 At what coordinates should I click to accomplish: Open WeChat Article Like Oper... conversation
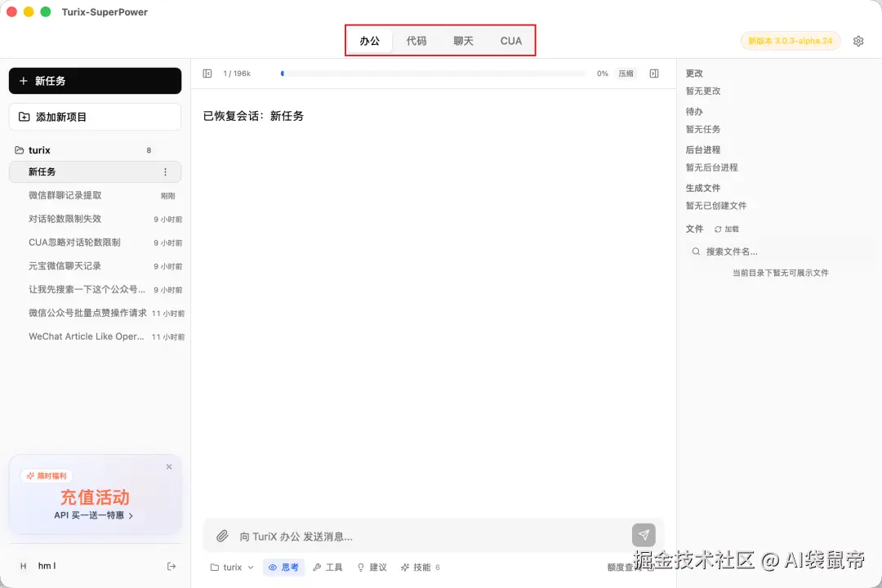pos(95,336)
